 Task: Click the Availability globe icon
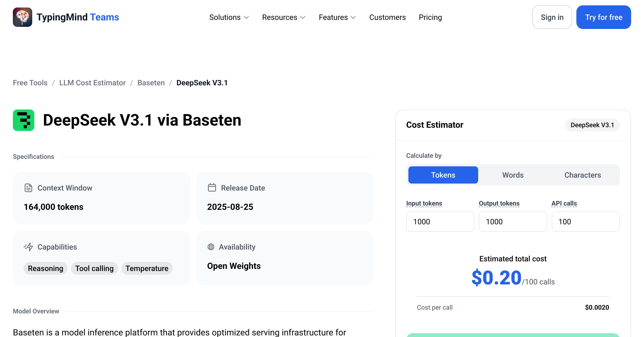pos(211,247)
